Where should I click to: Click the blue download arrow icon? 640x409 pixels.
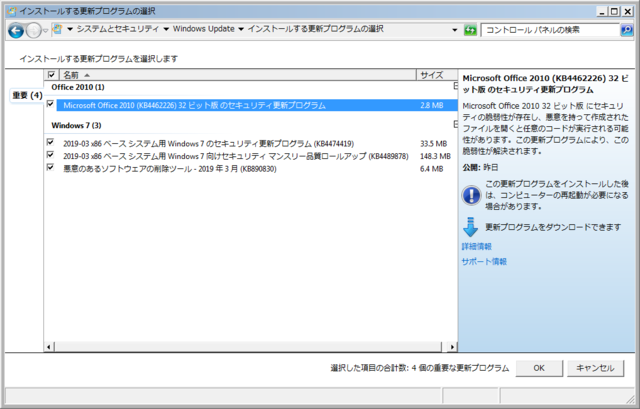pyautogui.click(x=471, y=227)
